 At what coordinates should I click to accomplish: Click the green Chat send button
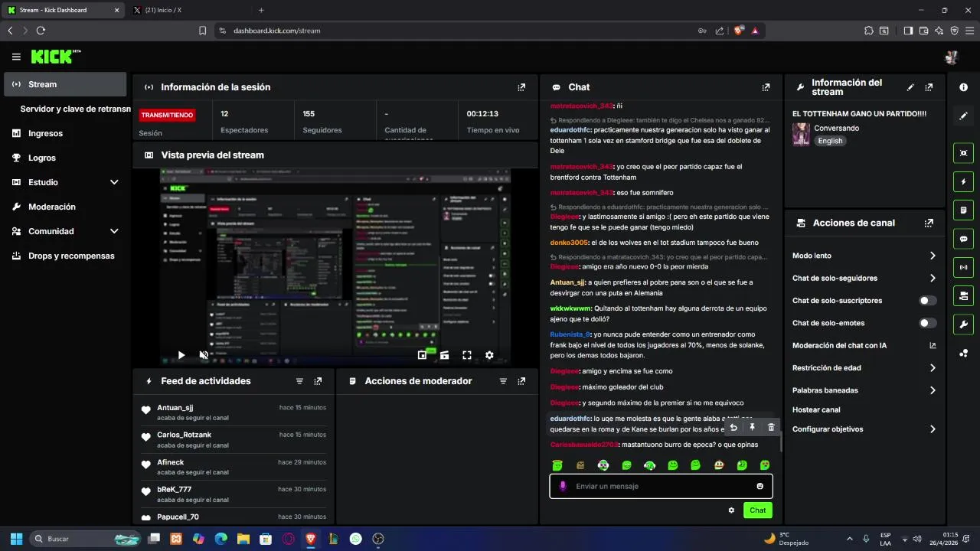[757, 510]
